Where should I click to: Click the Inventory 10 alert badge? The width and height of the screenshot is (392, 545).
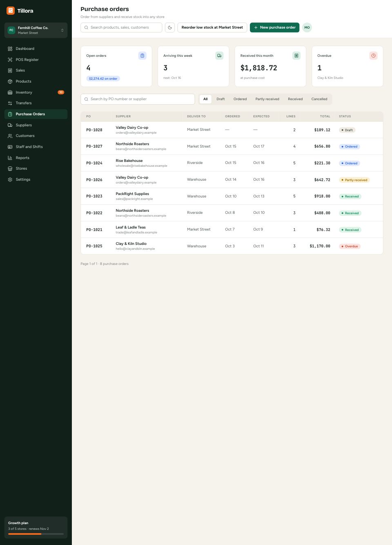point(61,92)
